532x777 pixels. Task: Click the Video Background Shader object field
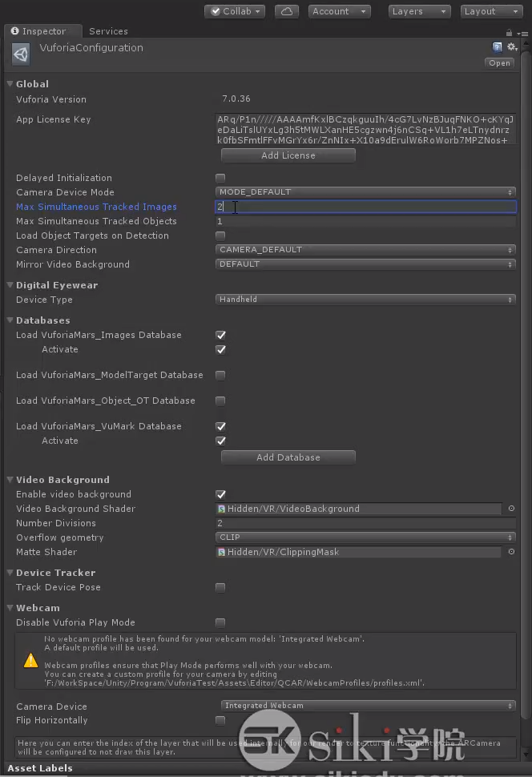click(x=358, y=509)
